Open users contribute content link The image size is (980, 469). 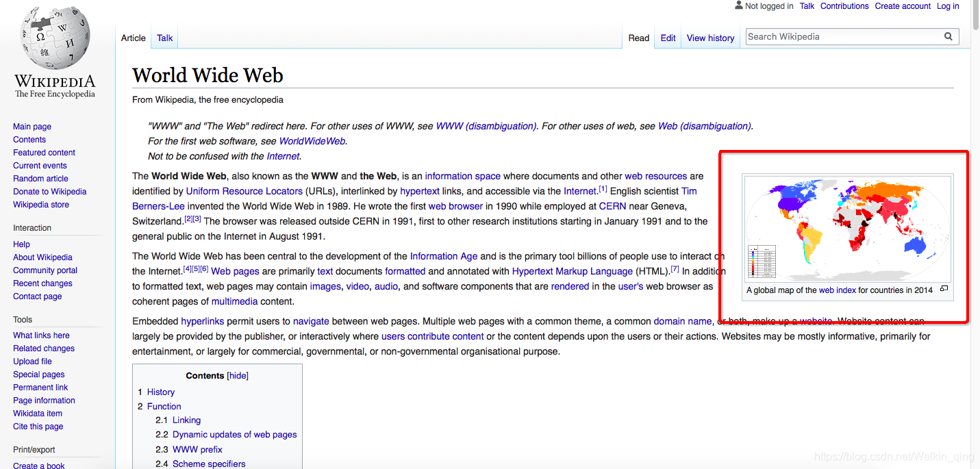tap(433, 336)
